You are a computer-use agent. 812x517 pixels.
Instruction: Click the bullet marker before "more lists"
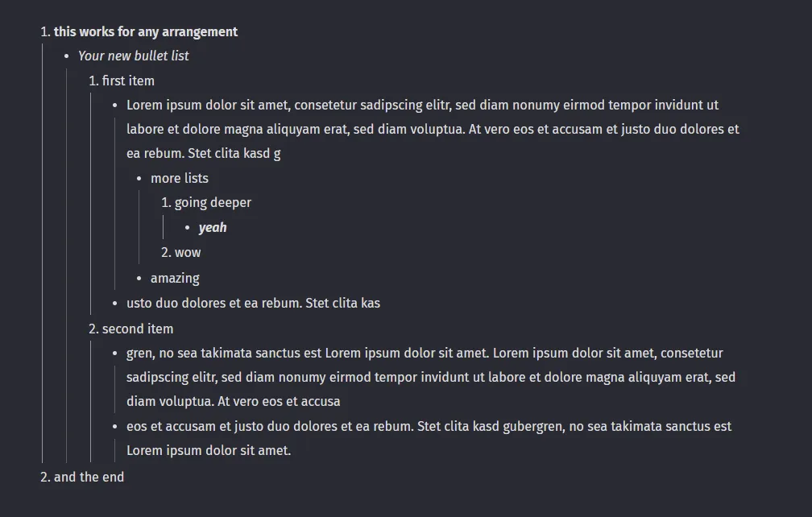[139, 179]
